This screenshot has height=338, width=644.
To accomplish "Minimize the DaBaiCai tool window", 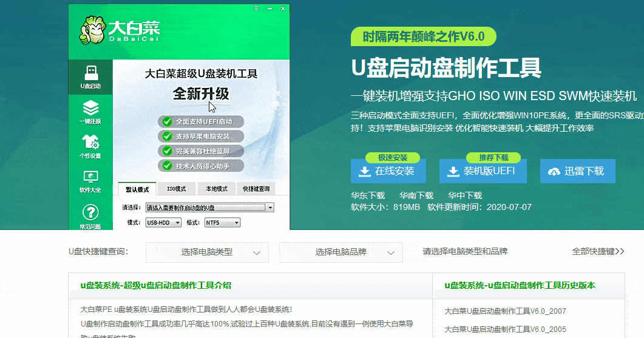I will tap(269, 8).
